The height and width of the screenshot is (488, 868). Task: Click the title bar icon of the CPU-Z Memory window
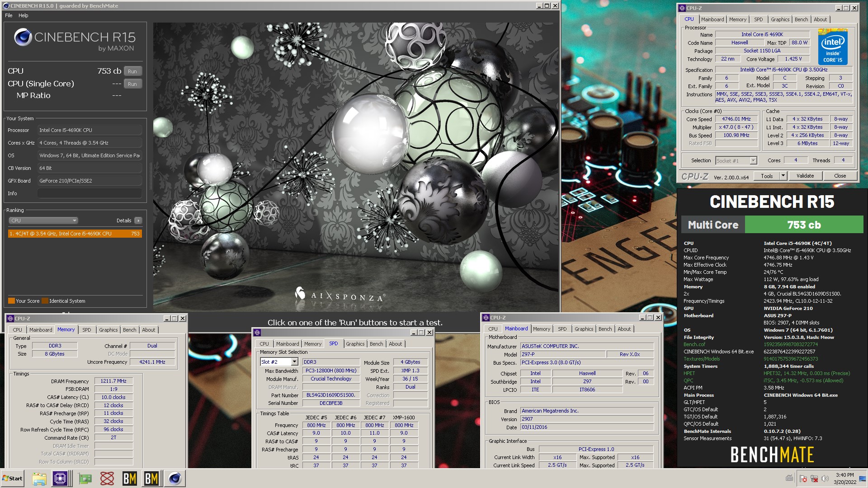point(10,319)
